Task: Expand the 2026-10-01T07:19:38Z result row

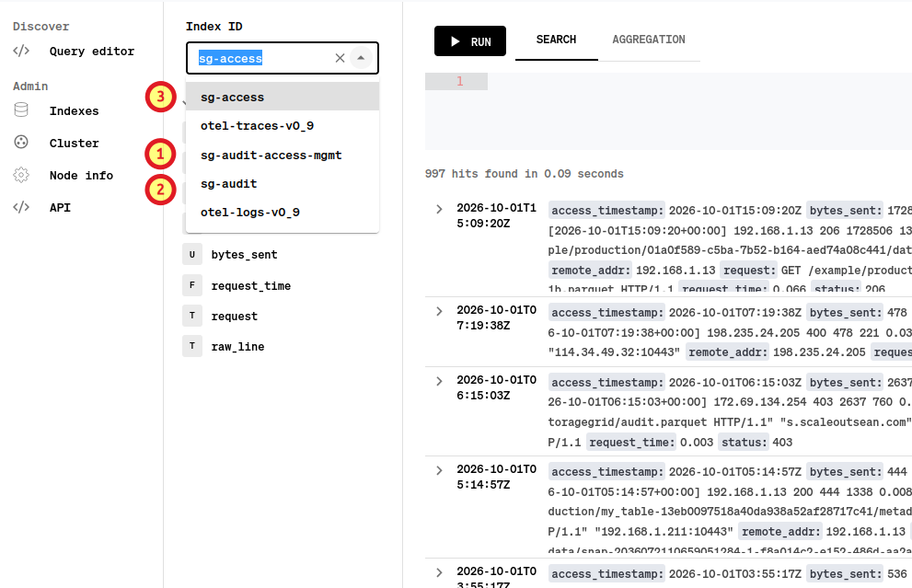Action: [x=439, y=311]
